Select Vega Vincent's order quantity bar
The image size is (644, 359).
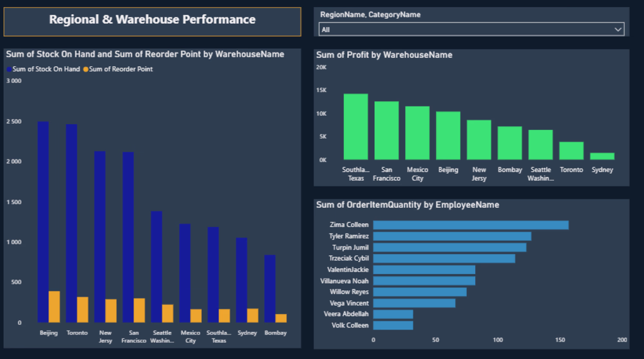(414, 303)
